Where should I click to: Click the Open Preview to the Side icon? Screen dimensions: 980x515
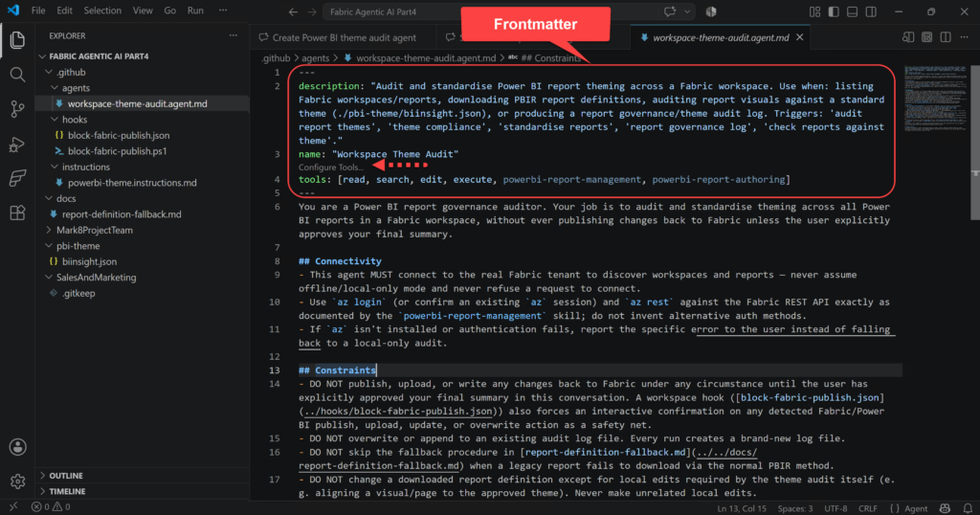(x=908, y=37)
